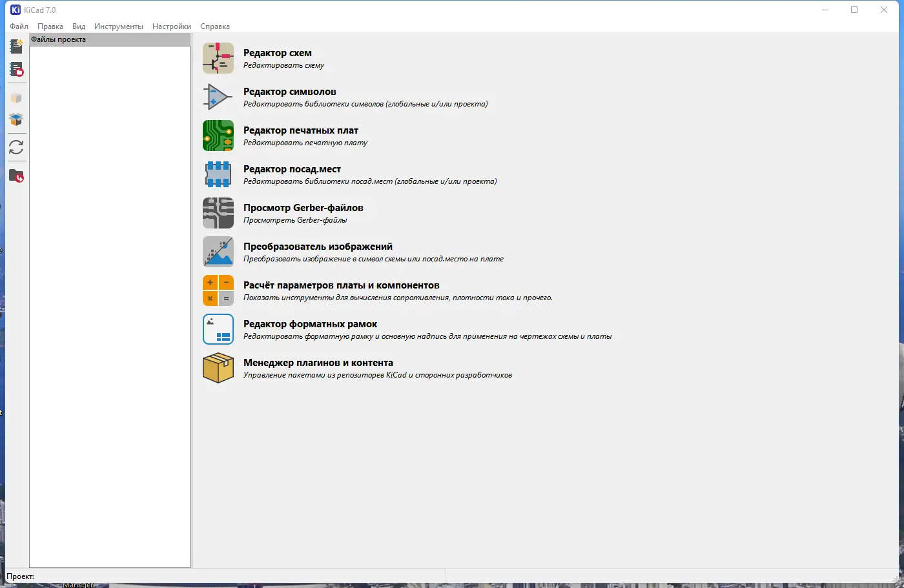The height and width of the screenshot is (588, 904).
Task: Click the 'Редактировать библиотеки посад.мест' description
Action: [370, 181]
